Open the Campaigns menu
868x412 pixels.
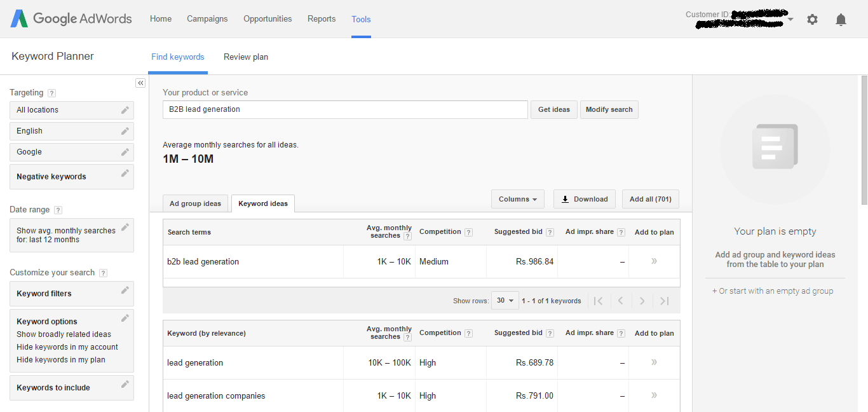[x=207, y=19]
